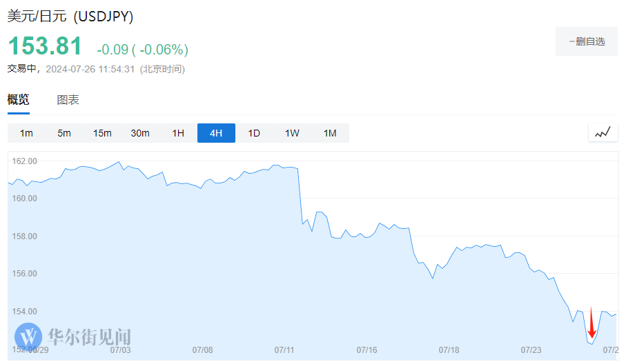Select the 1W weekly interval
The image size is (635, 364).
pyautogui.click(x=292, y=133)
